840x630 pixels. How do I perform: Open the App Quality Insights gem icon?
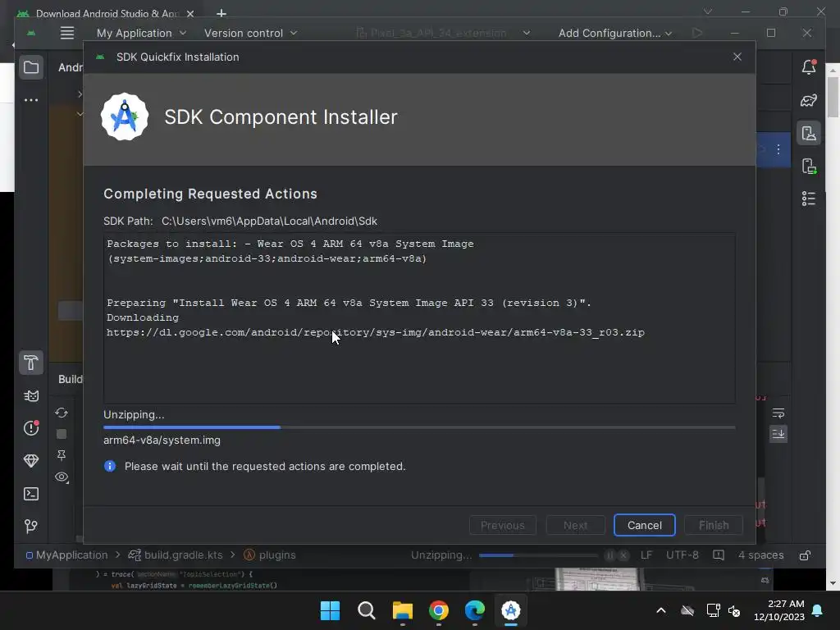[x=31, y=461]
